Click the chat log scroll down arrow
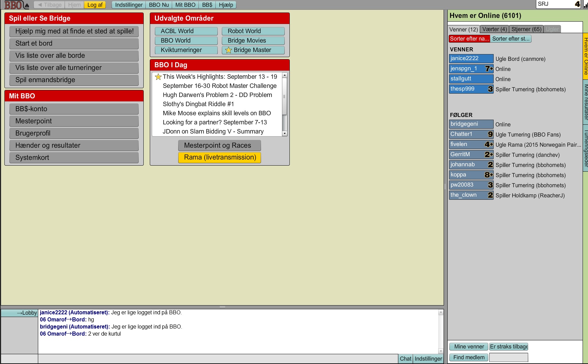 (x=441, y=351)
